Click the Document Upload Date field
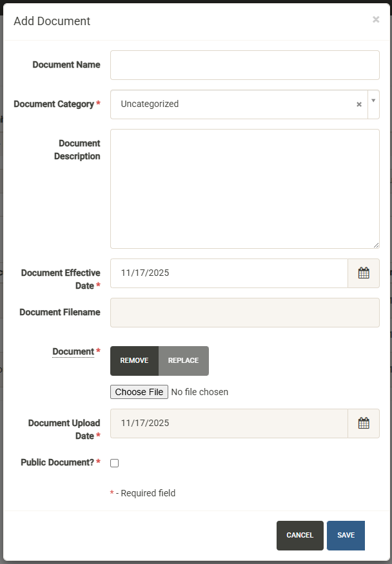392x564 pixels. [x=229, y=423]
